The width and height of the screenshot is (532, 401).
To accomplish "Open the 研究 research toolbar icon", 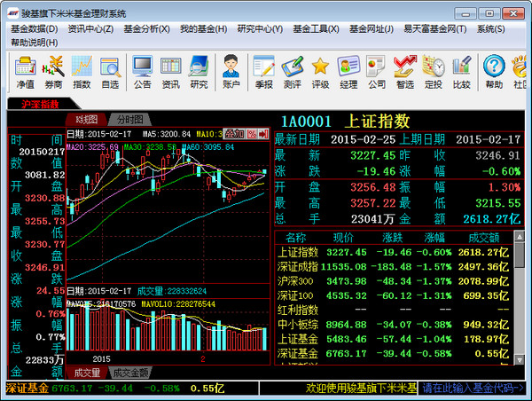I will pyautogui.click(x=199, y=73).
